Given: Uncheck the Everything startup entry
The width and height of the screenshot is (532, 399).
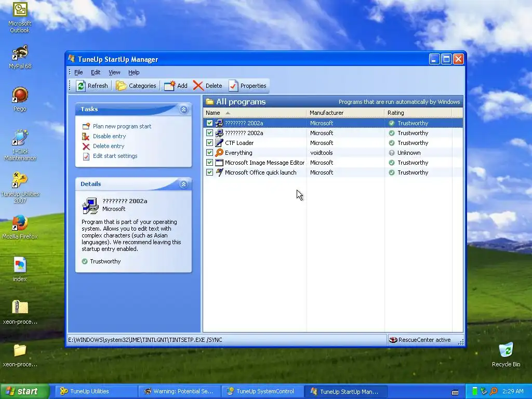Looking at the screenshot, I should [x=210, y=153].
